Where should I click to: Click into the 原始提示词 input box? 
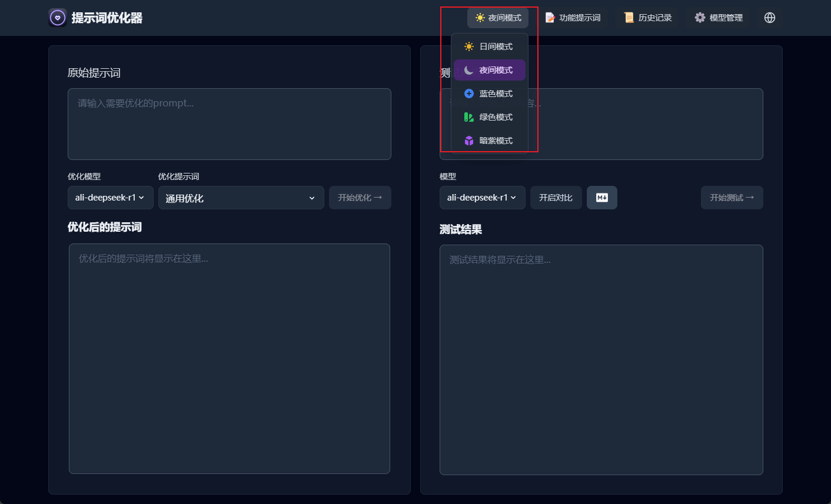pyautogui.click(x=229, y=124)
